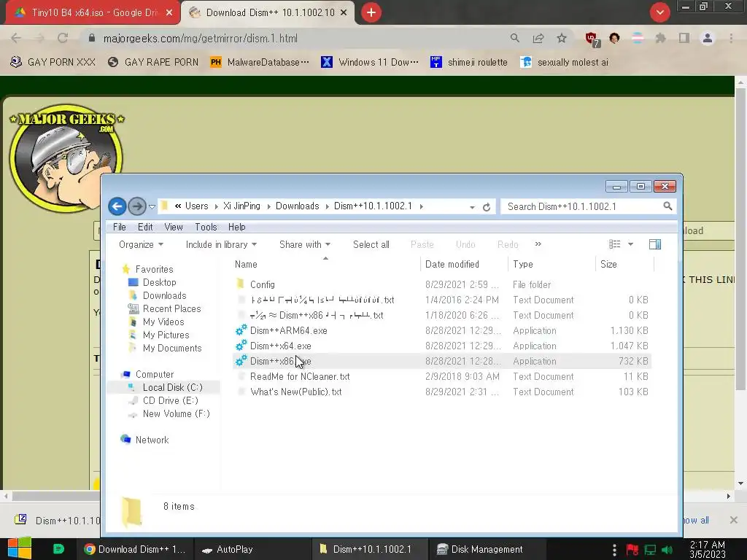Screen dimensions: 747x560
Task: Open the Help menu in Explorer
Action: point(237,227)
